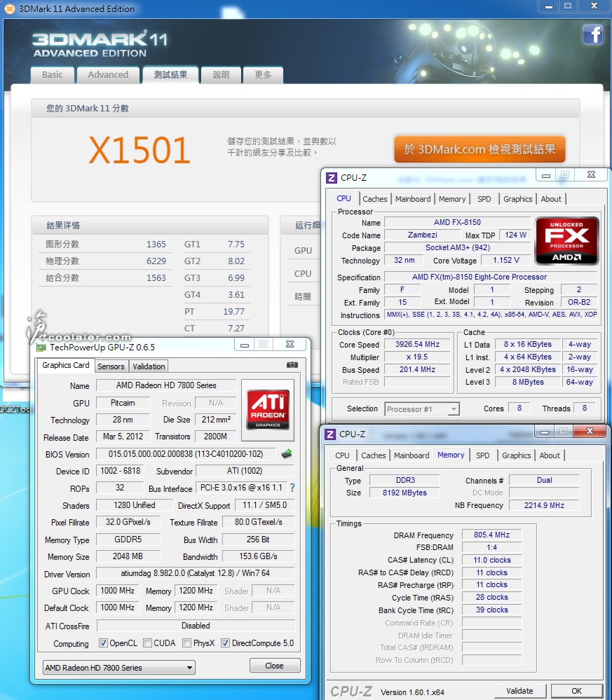
Task: Open the Processor #1 selection dropdown
Action: 422,409
